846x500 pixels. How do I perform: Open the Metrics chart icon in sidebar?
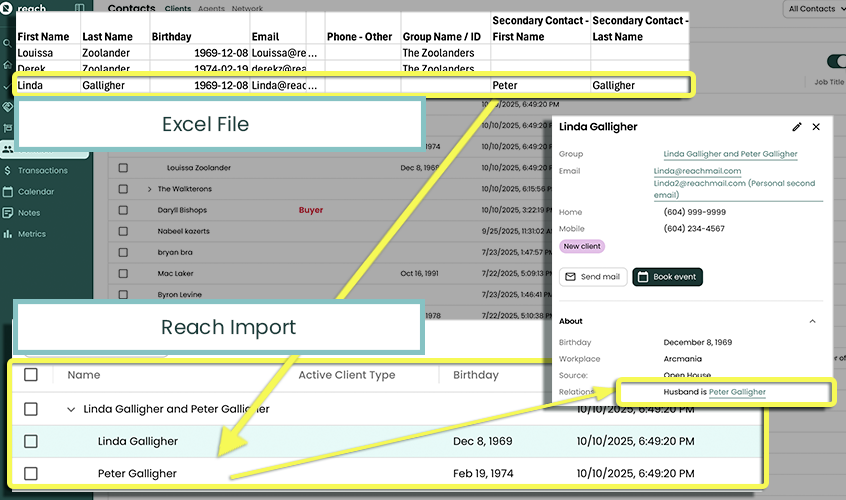point(8,234)
